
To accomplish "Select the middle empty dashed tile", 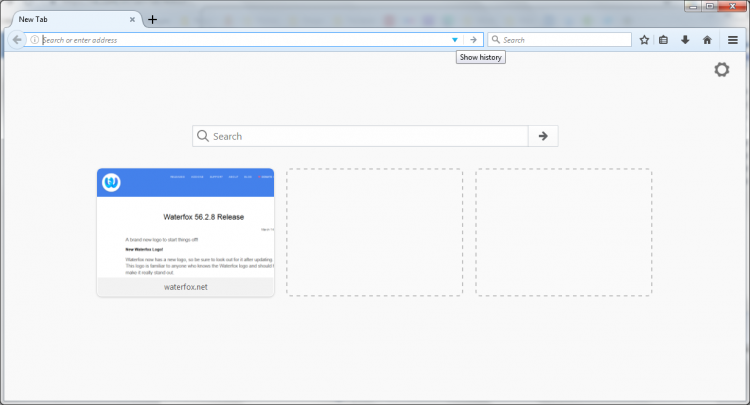I will pyautogui.click(x=375, y=232).
